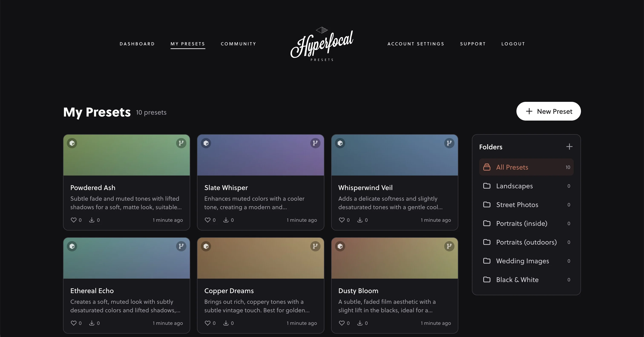Toggle the like heart on Dusty Bloom

tap(342, 323)
